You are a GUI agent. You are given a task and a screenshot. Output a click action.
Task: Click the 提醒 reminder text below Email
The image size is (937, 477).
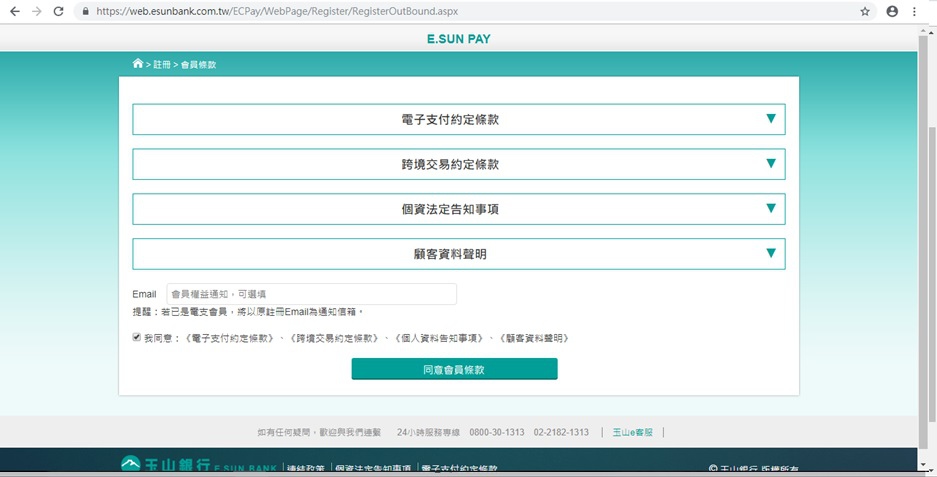pyautogui.click(x=248, y=311)
